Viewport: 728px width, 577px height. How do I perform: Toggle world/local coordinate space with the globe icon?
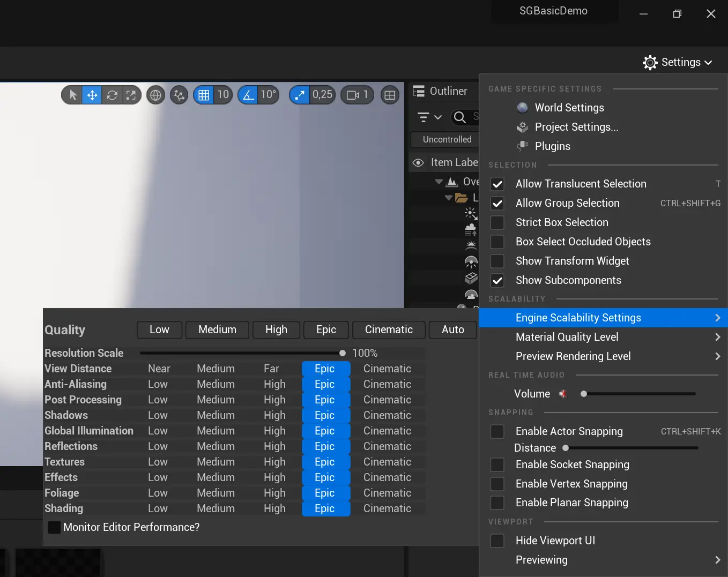[155, 95]
